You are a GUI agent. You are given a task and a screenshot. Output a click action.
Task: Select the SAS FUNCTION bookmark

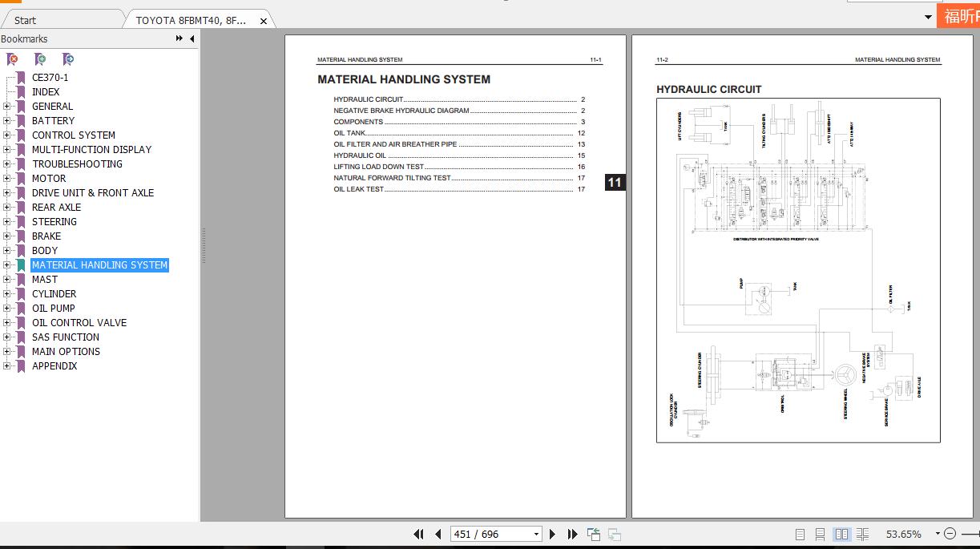click(x=65, y=337)
